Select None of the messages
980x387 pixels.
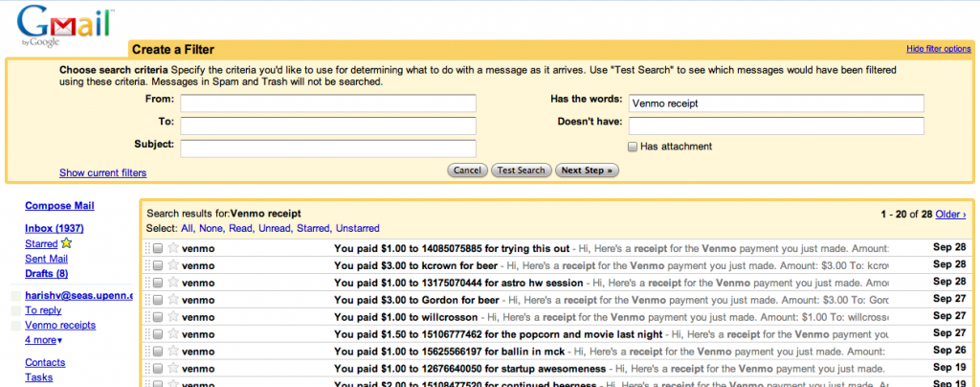click(x=212, y=228)
